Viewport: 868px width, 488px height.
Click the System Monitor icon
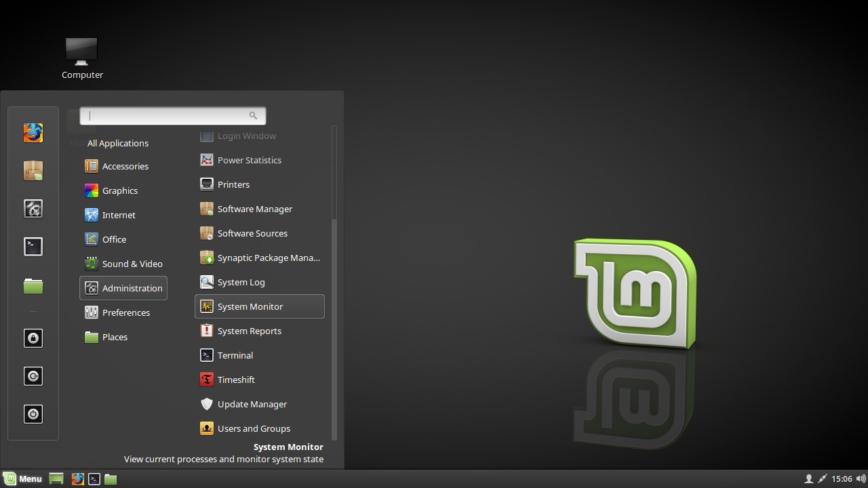tap(207, 306)
